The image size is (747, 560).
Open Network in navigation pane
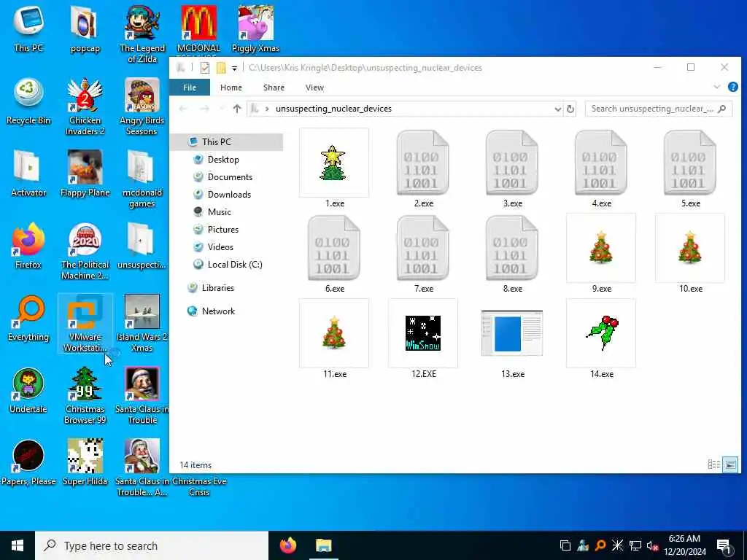tap(218, 311)
